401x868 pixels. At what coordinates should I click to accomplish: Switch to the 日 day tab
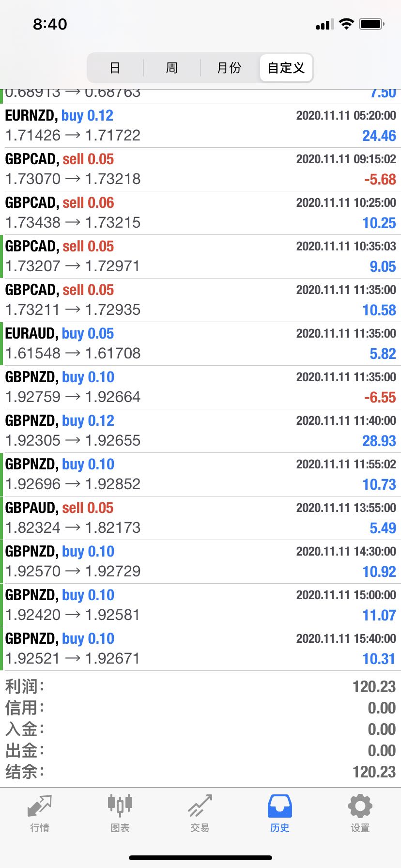coord(115,68)
